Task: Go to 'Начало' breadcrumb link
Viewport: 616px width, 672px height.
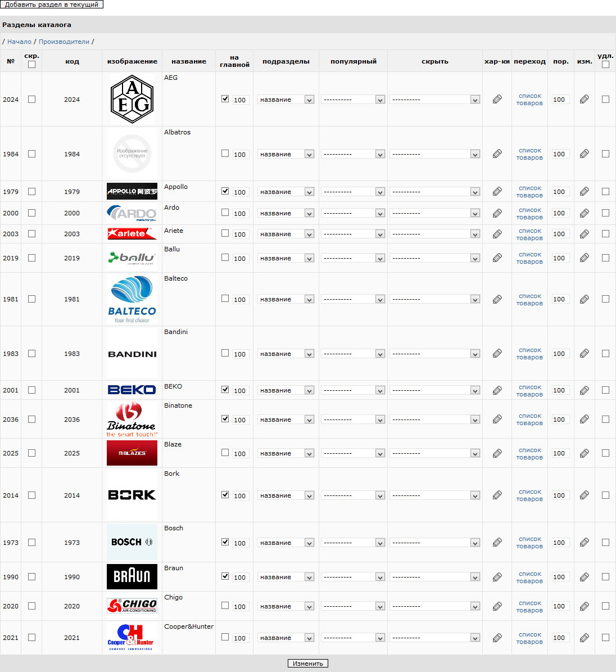Action: tap(19, 42)
